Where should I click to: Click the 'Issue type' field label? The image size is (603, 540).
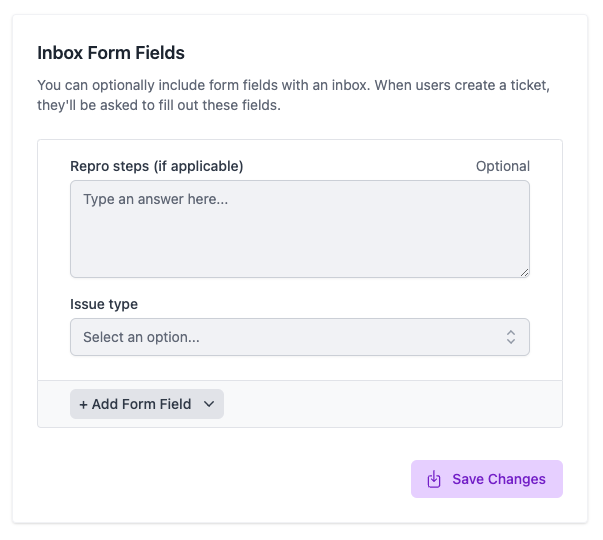pos(104,304)
